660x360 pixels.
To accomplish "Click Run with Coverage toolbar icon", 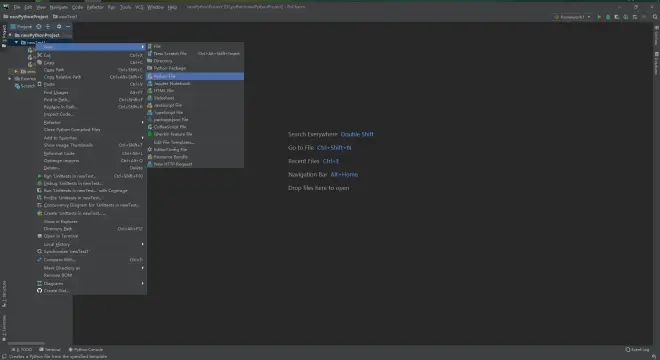I will pyautogui.click(x=617, y=17).
